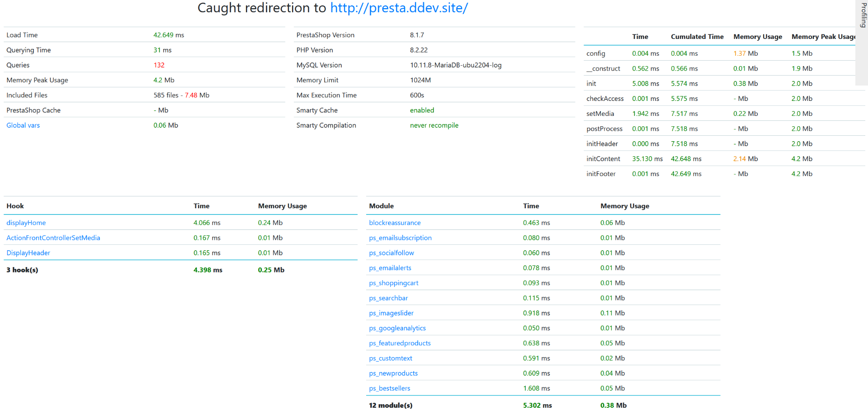Viewport: 868px width, 420px height.
Task: Click the Max Execution Time value 600s
Action: 417,95
